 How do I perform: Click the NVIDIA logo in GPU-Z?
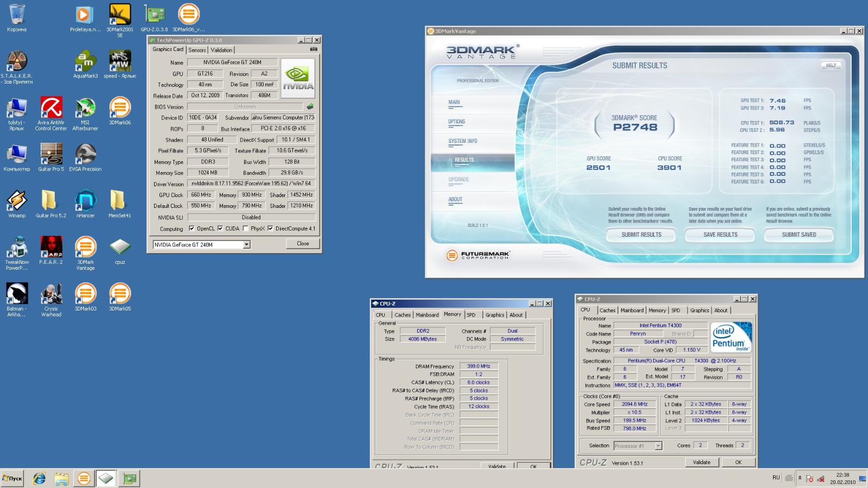(298, 78)
